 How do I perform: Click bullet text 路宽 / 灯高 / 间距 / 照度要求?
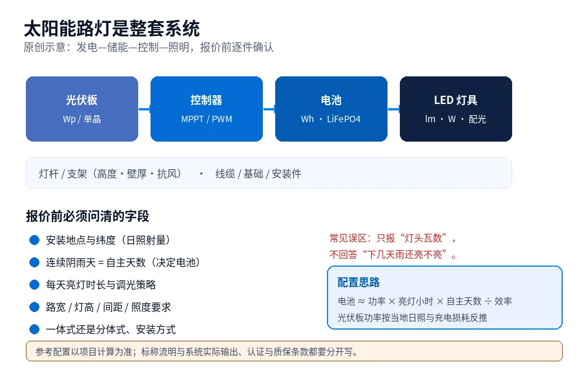(x=108, y=307)
